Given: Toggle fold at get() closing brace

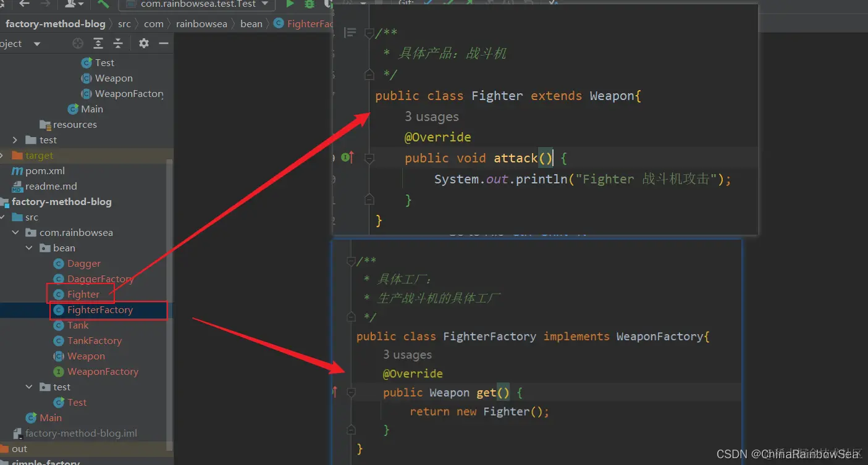Looking at the screenshot, I should pos(351,430).
